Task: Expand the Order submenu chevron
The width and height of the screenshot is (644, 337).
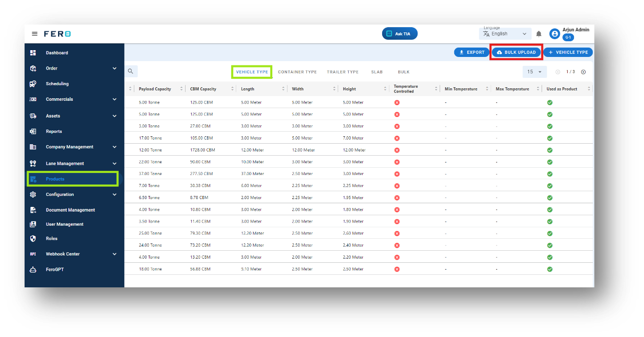Action: [114, 68]
